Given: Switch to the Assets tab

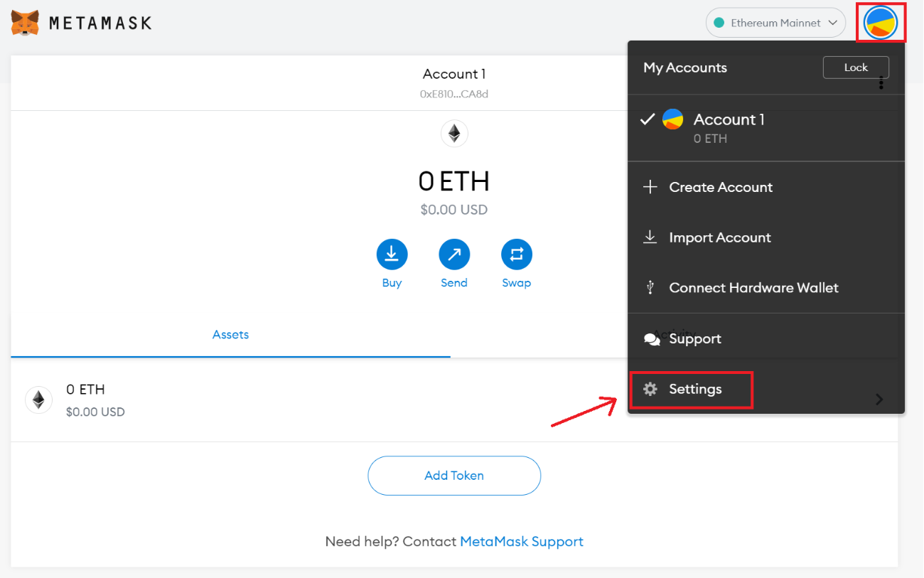Looking at the screenshot, I should point(230,335).
